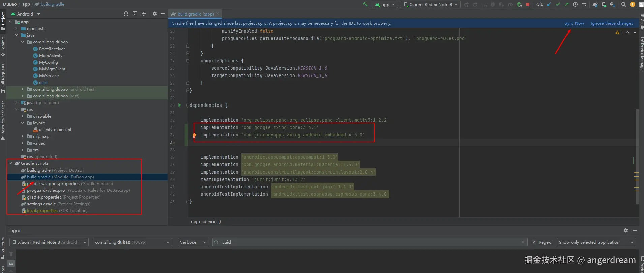Open the Xiaomi Redmi Note 8 device dropdown in toolbar
Viewport: 644px width, 273px height.
tap(430, 4)
